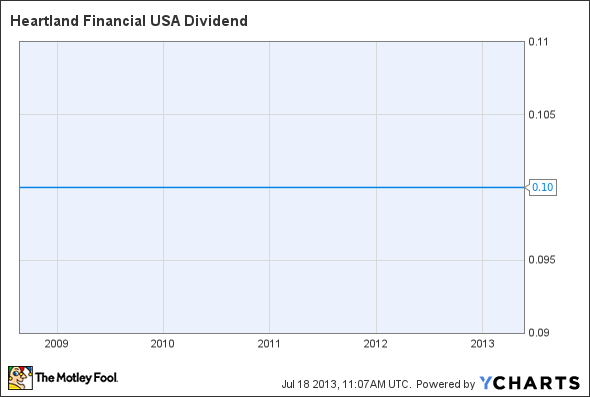Image resolution: width=590 pixels, height=397 pixels.
Task: Click the blue dividend line near 2013
Action: (x=482, y=187)
